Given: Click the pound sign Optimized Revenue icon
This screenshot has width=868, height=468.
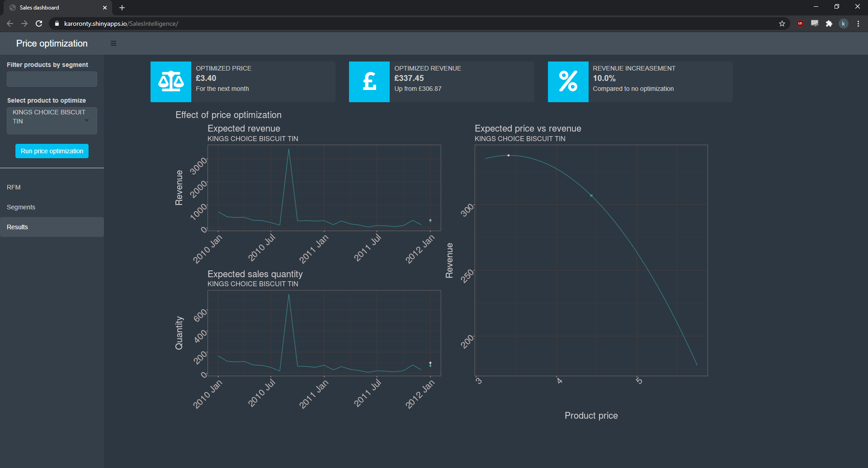Looking at the screenshot, I should point(369,82).
